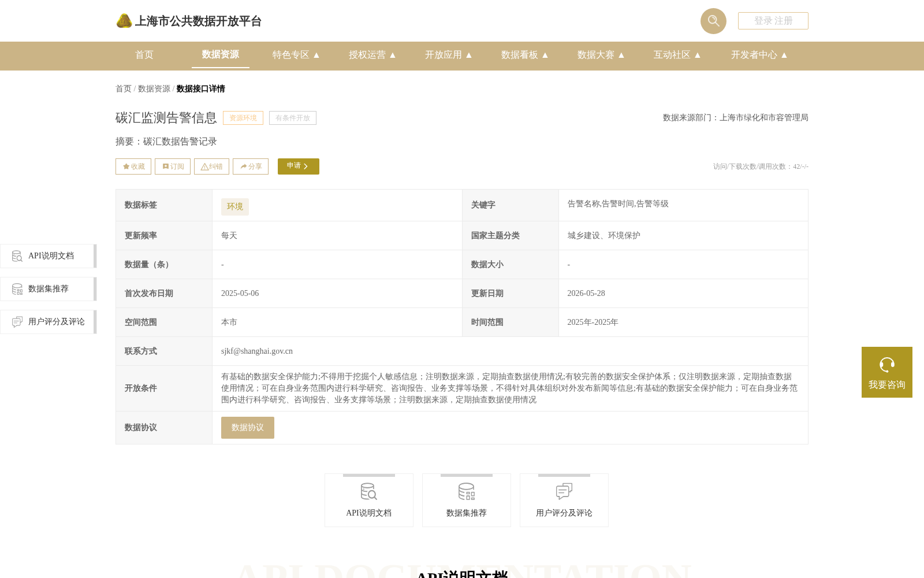Expand the 数据大赛 menu
The image size is (924, 578).
click(x=601, y=55)
